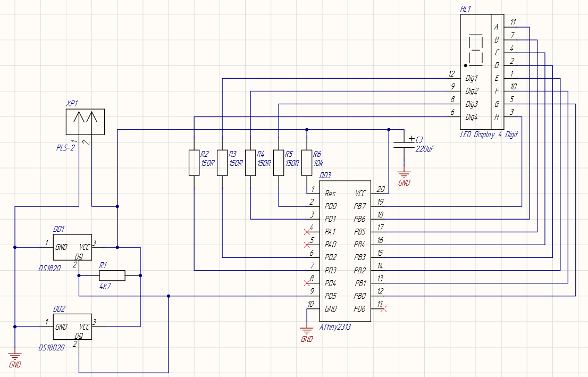Select resistor R4 symbol
Image resolution: width=588 pixels, height=377 pixels.
pos(250,163)
